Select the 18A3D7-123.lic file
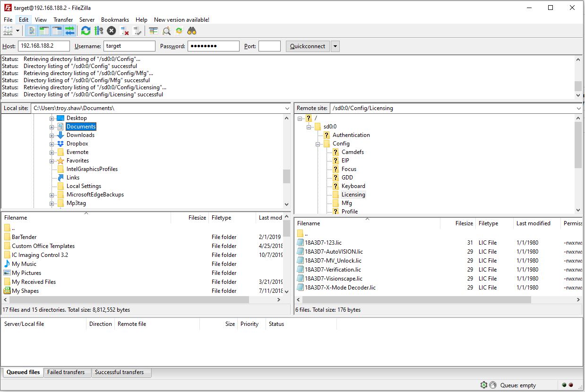Viewport: 585px width, 392px height. coord(323,243)
